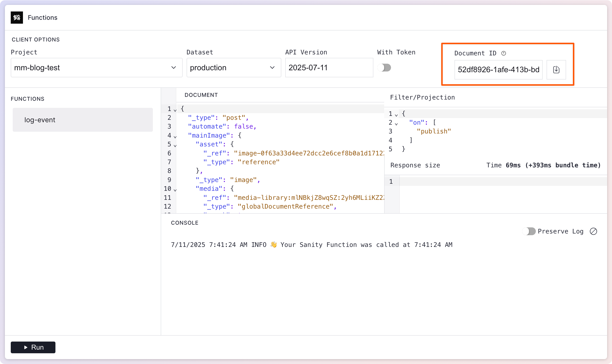Image resolution: width=612 pixels, height=364 pixels.
Task: Collapse filter editor line 1 fold arrow
Action: (396, 115)
